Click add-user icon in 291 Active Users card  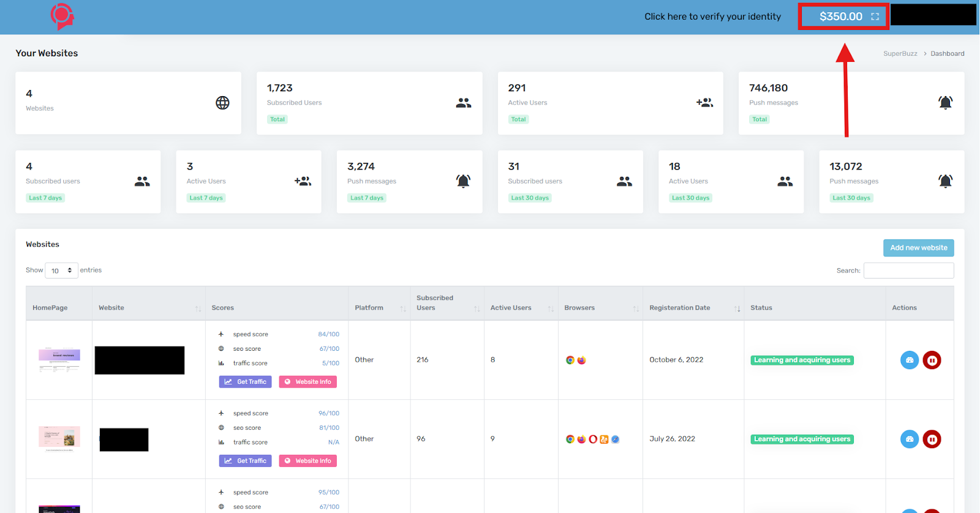point(704,103)
